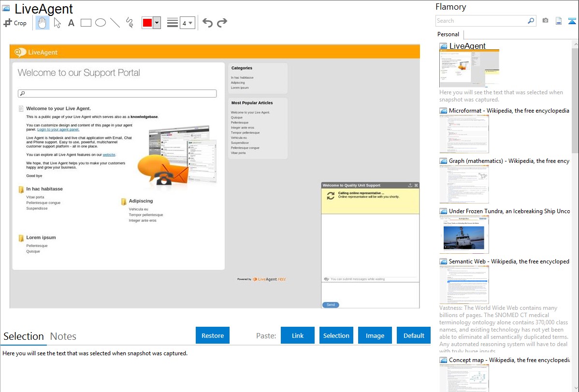Click the 'Powered by LiveAgent FREE' link

point(261,279)
